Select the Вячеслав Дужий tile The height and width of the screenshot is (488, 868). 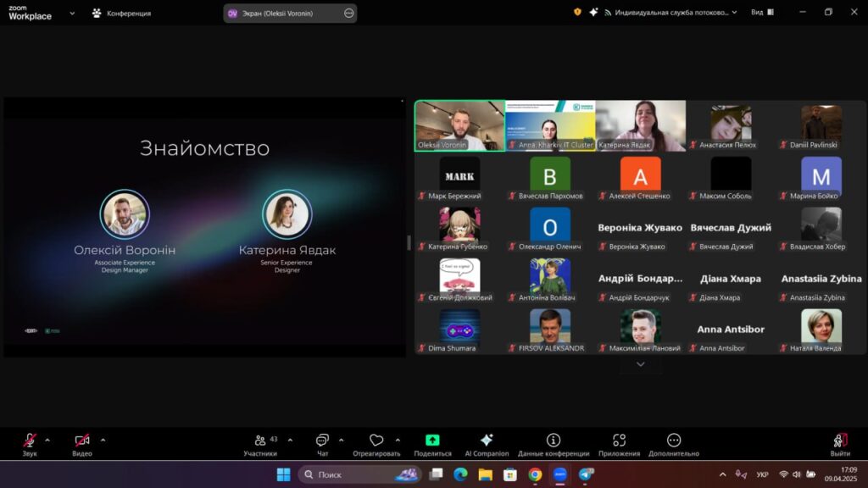point(731,229)
